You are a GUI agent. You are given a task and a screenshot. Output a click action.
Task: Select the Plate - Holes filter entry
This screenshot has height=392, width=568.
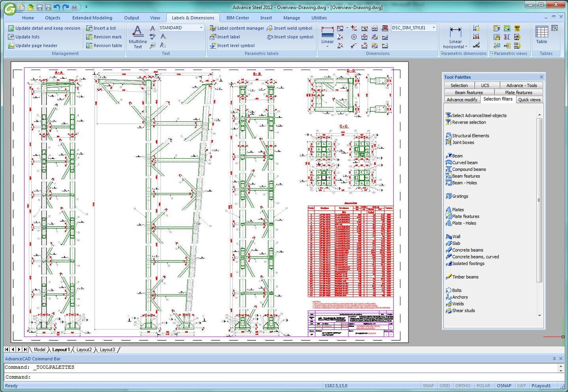coord(461,223)
